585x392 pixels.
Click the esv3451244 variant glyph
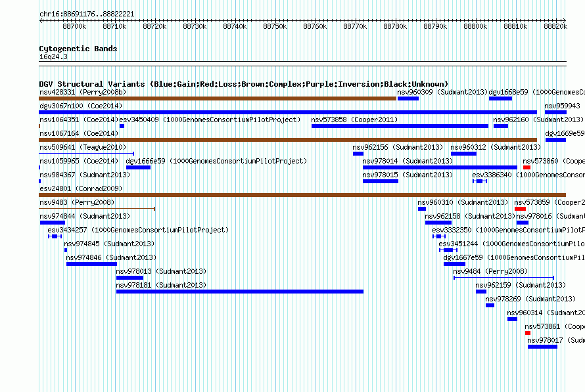(x=448, y=250)
